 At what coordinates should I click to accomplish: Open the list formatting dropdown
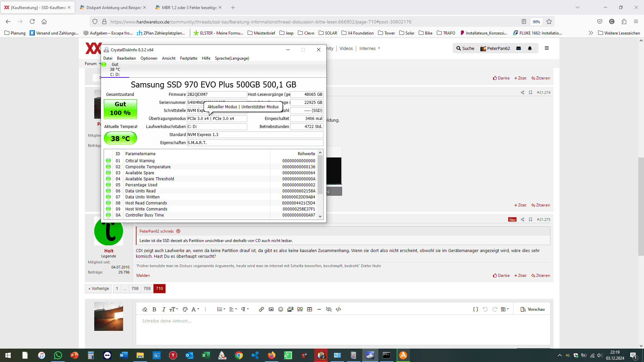point(221,309)
